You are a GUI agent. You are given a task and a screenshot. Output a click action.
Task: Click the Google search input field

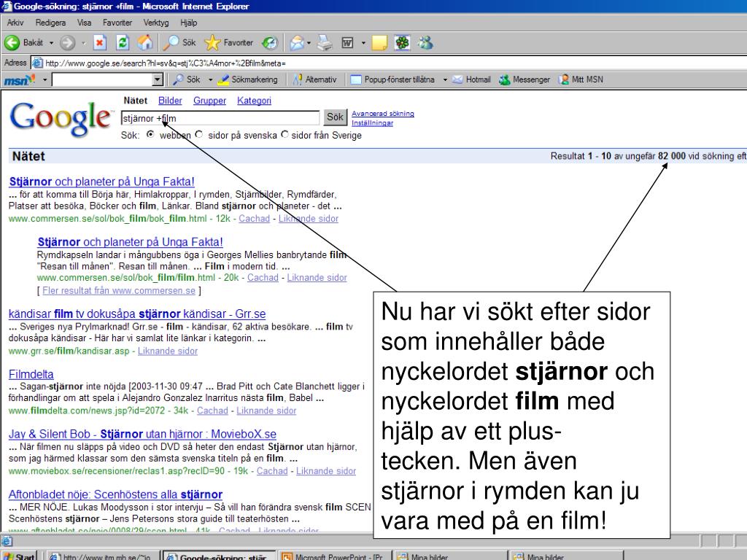(220, 118)
